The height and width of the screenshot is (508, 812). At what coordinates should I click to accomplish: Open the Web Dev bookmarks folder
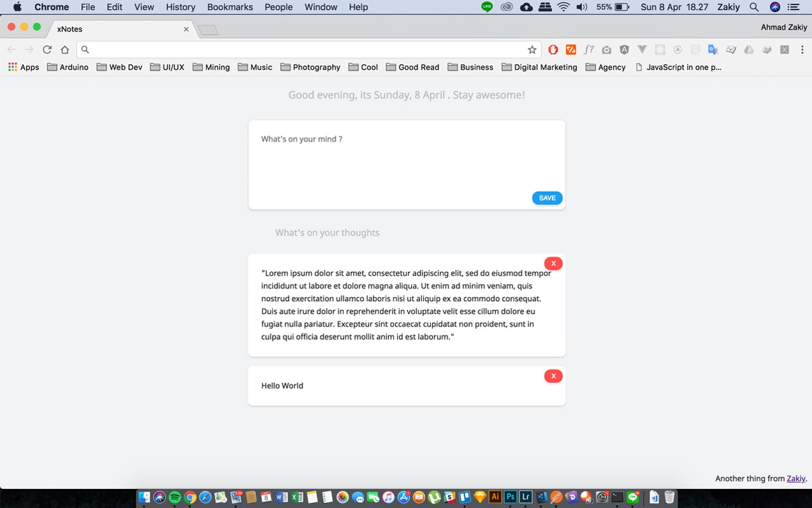[x=119, y=67]
